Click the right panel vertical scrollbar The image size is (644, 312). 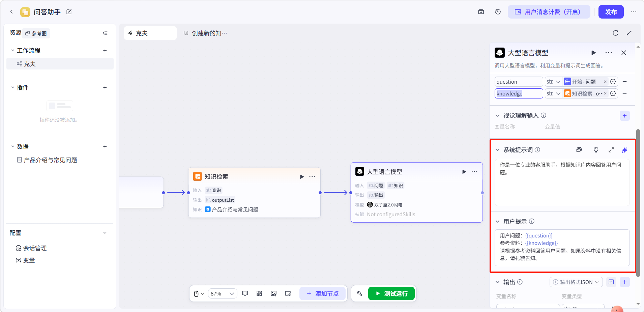[638, 198]
